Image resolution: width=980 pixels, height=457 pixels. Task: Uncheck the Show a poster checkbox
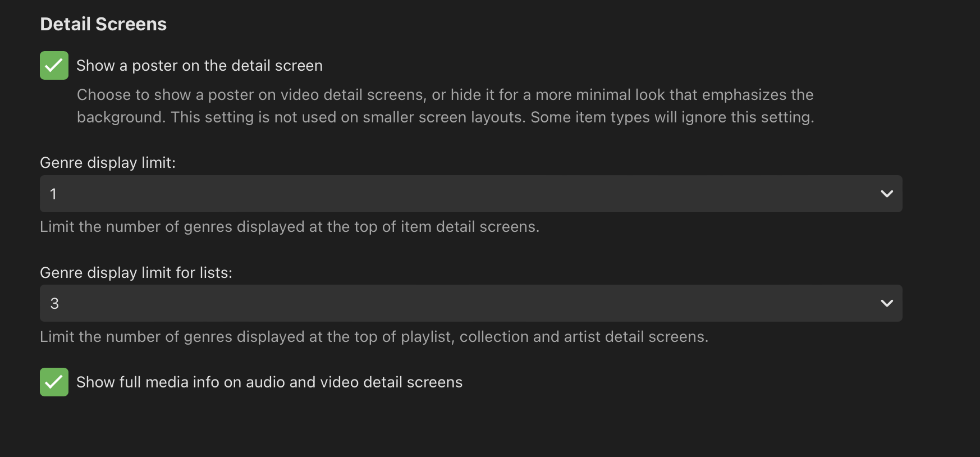coord(54,66)
